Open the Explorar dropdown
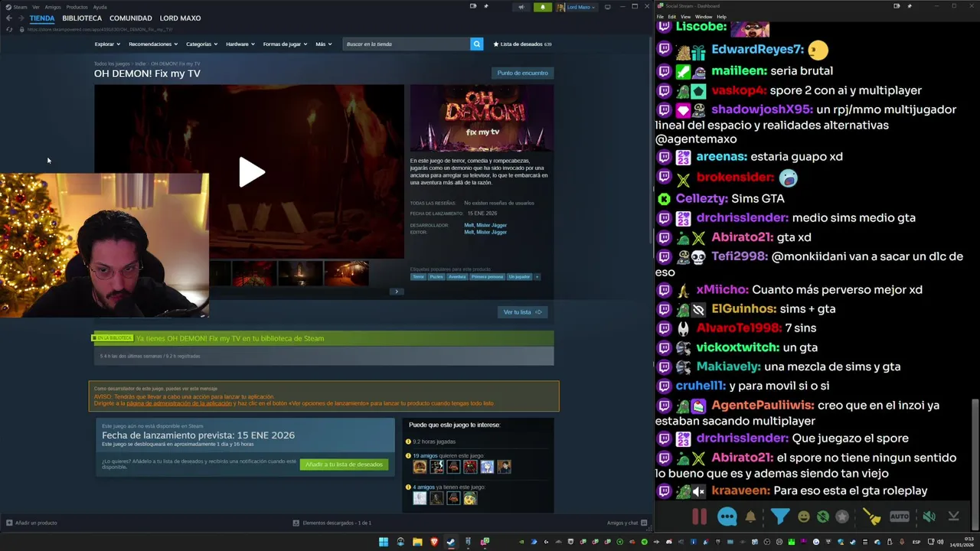 [107, 44]
